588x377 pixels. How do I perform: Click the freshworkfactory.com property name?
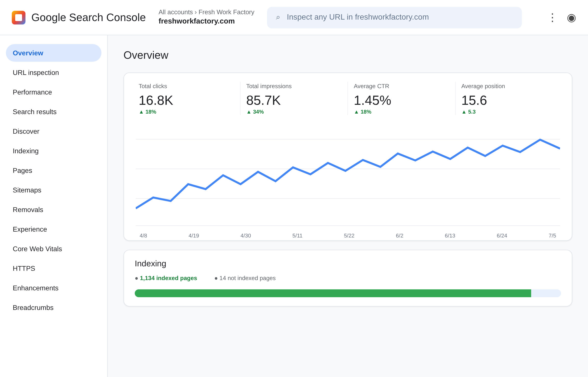(196, 21)
